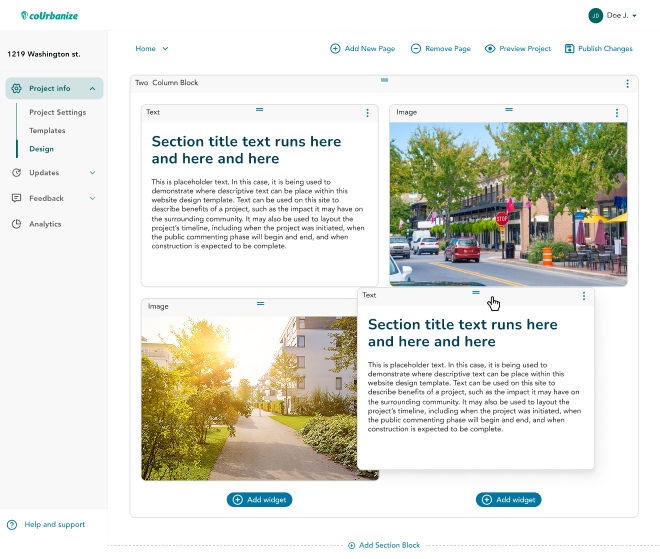Screen dimensions: 660x559
Task: Click Add Section Block
Action: pyautogui.click(x=389, y=545)
